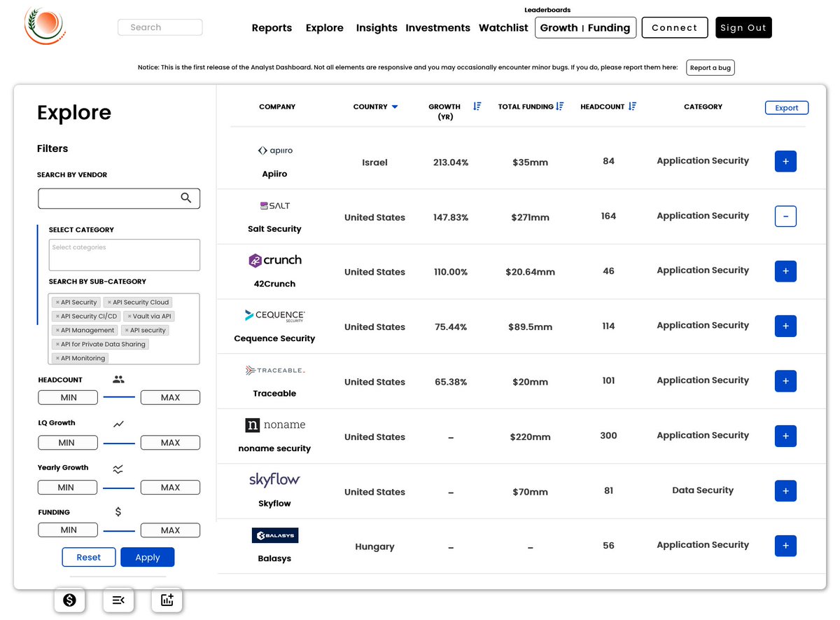Click the Sign Out button

743,27
